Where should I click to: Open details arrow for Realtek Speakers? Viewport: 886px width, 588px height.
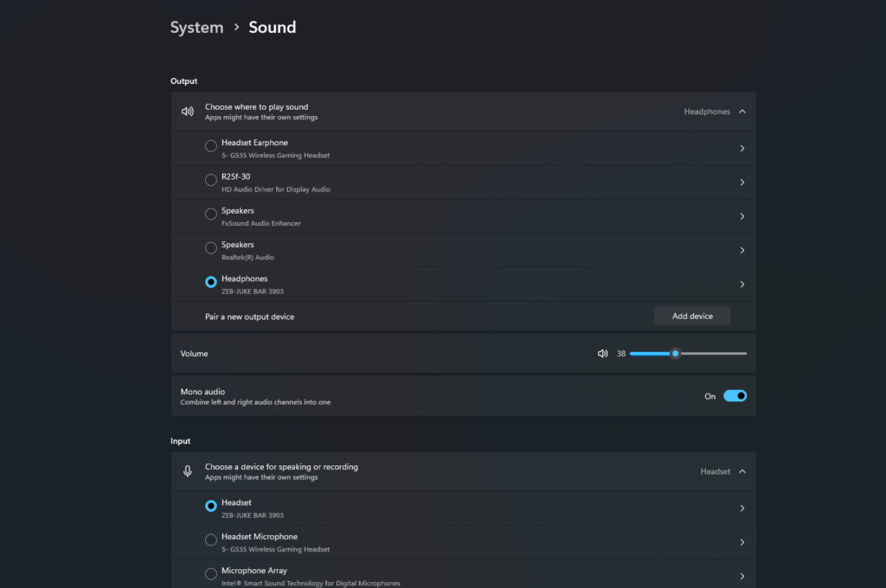[x=742, y=251]
